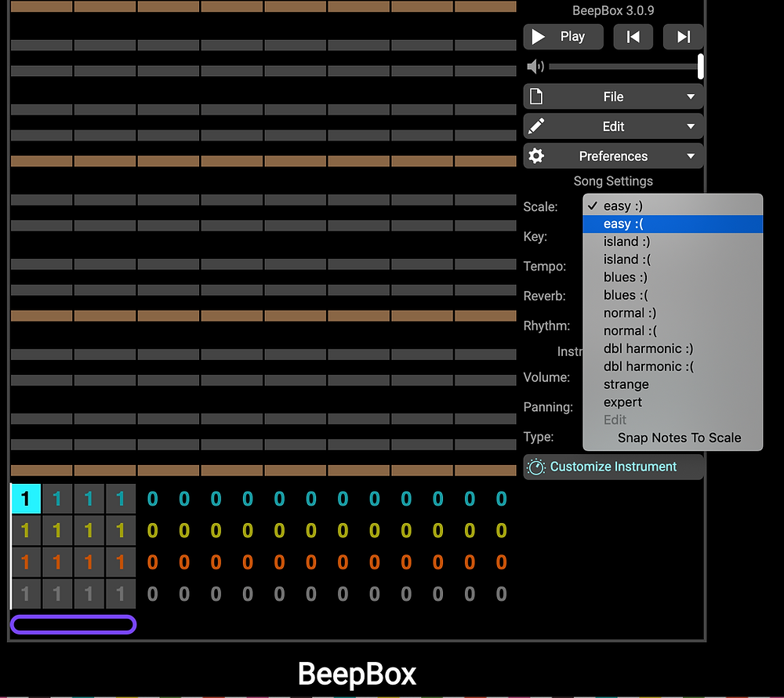784x698 pixels.
Task: Select bar 16 of the yellow channel
Action: click(x=501, y=530)
